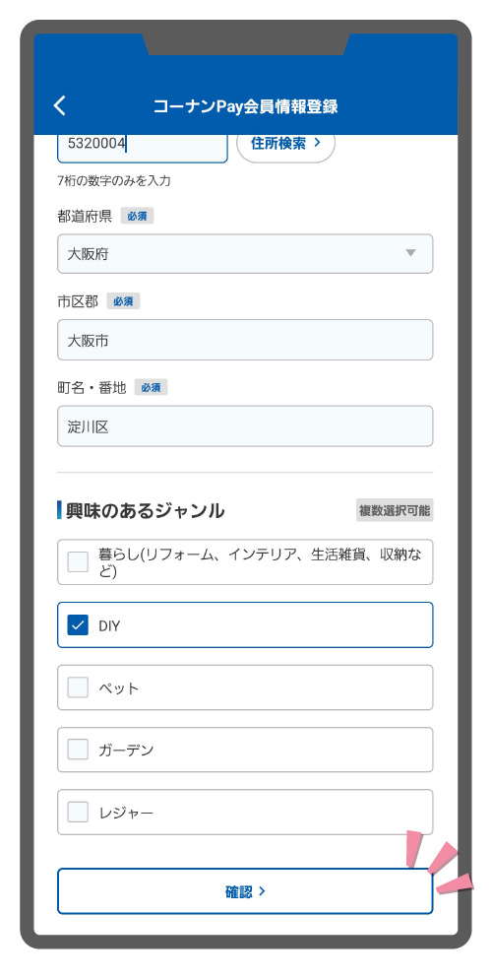Image resolution: width=492 pixels, height=980 pixels.
Task: Click the chevron on the 確認 button
Action: 262,891
